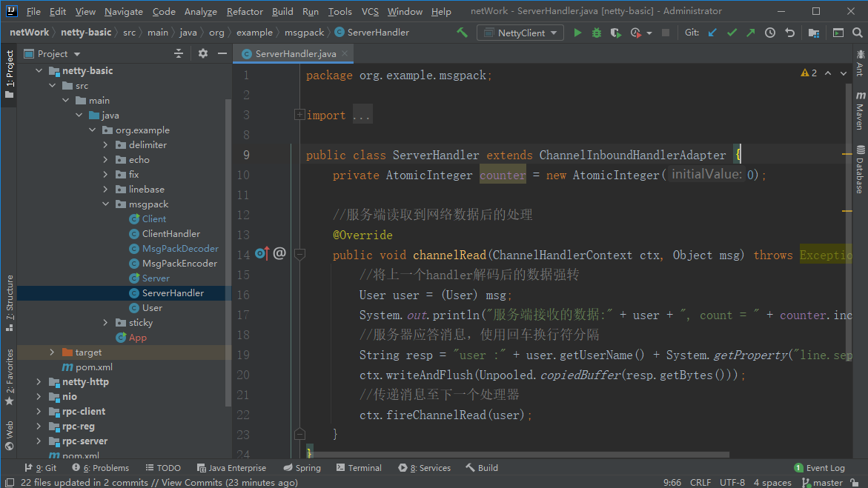Close the ServerHandler.java tab
This screenshot has width=868, height=488.
345,53
